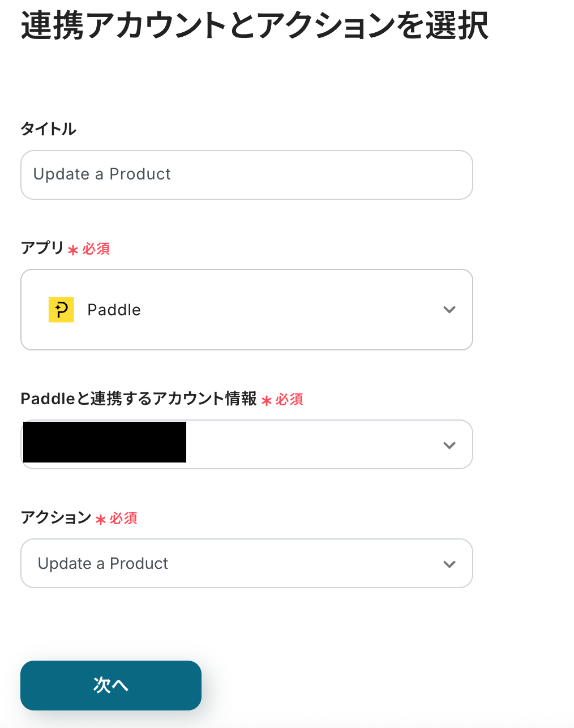Click the yellow Paddle logo icon
This screenshot has width=574, height=728.
(x=61, y=310)
